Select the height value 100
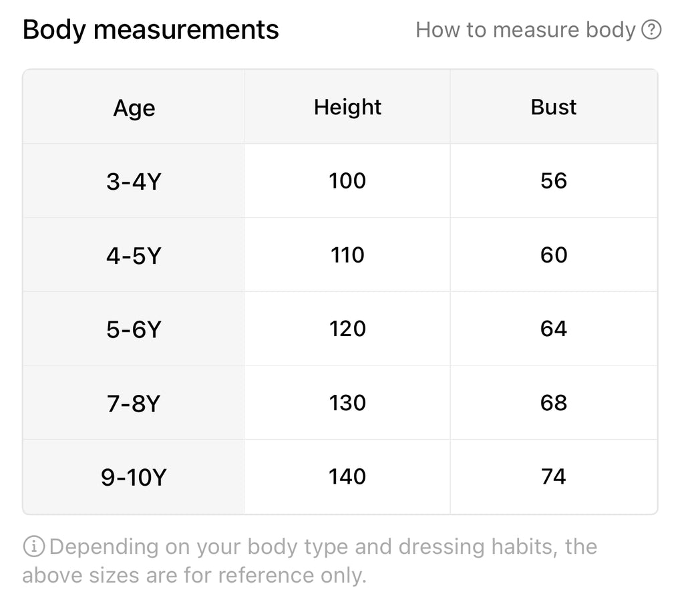The image size is (684, 616). point(347,181)
